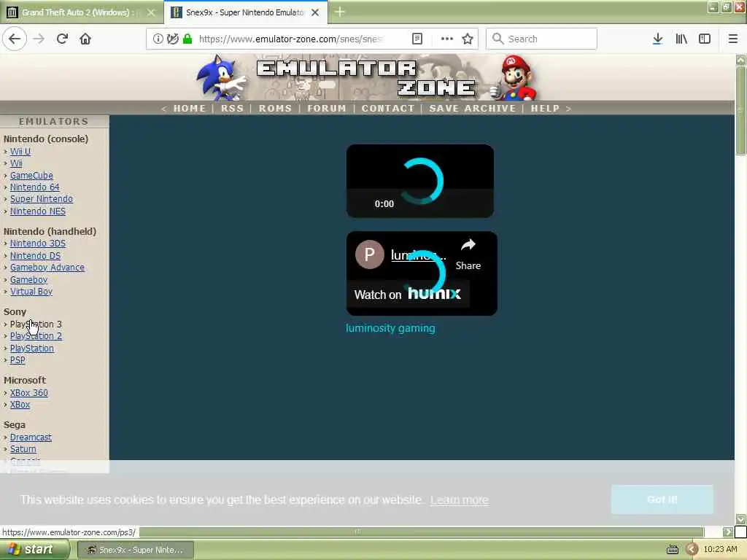Screen dimensions: 747x560
Task: Show site information icon in address bar
Action: pyautogui.click(x=158, y=39)
